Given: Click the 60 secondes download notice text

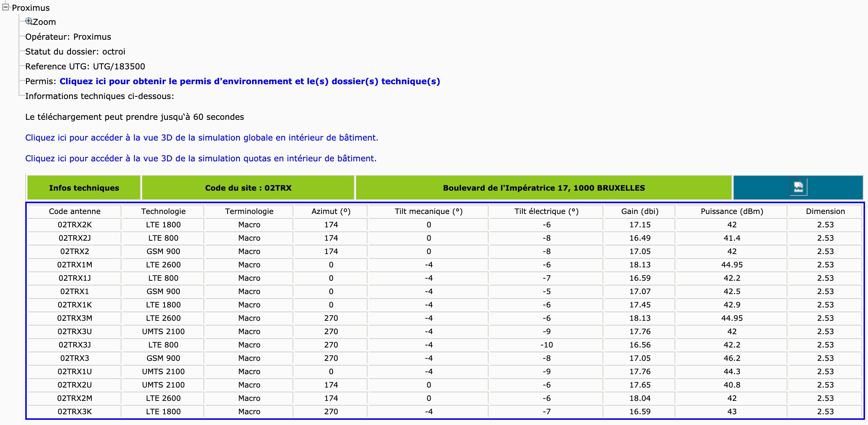Looking at the screenshot, I should tap(135, 117).
